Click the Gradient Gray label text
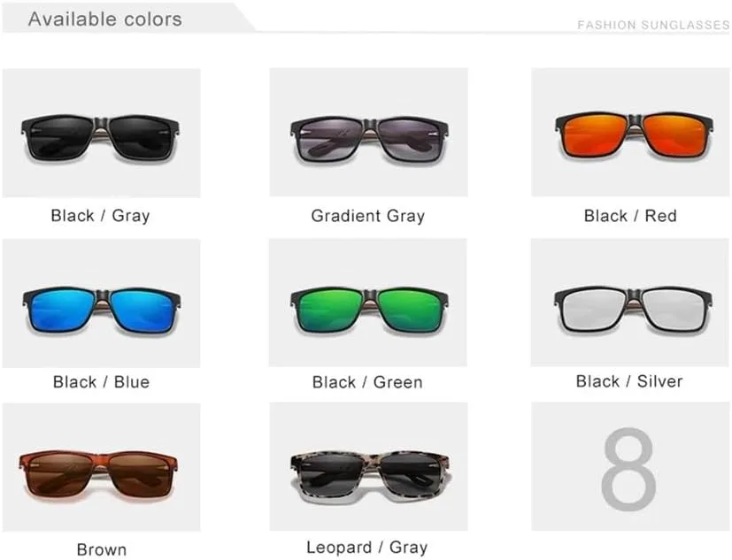The width and height of the screenshot is (732, 560). [x=368, y=216]
